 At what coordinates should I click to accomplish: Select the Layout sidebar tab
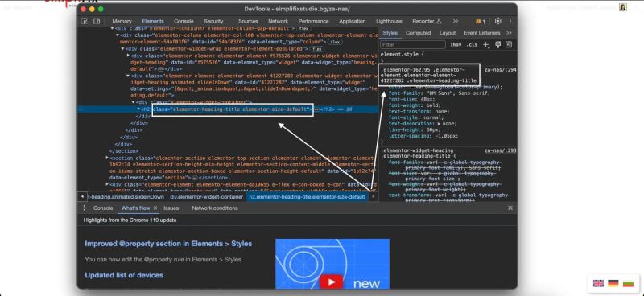(448, 33)
